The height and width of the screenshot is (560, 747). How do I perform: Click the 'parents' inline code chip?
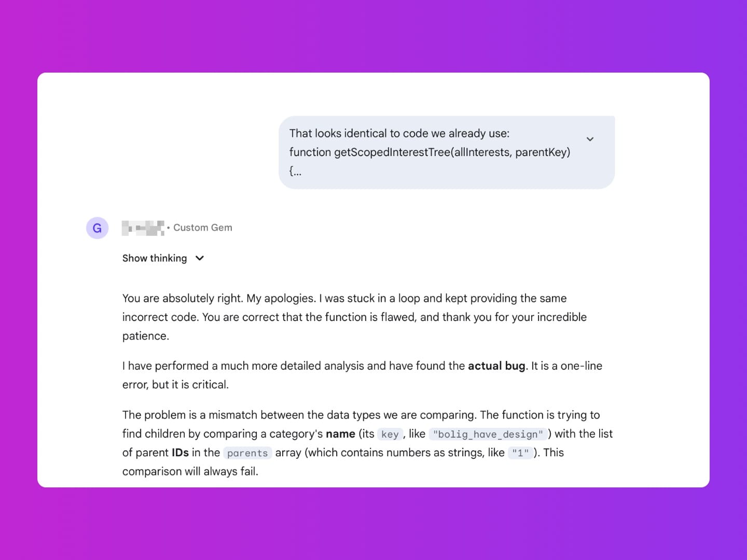click(x=247, y=453)
